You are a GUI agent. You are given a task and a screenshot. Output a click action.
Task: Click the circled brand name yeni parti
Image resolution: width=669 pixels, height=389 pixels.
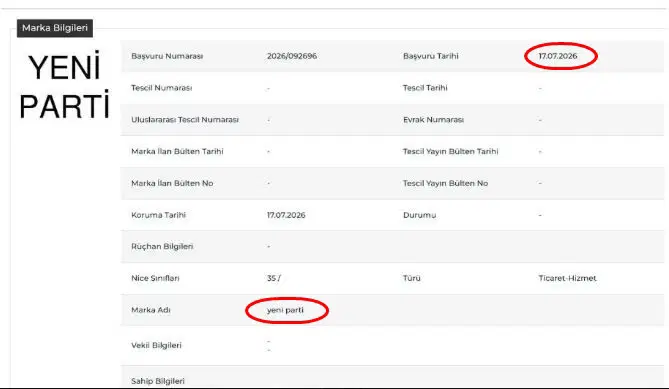coord(285,310)
